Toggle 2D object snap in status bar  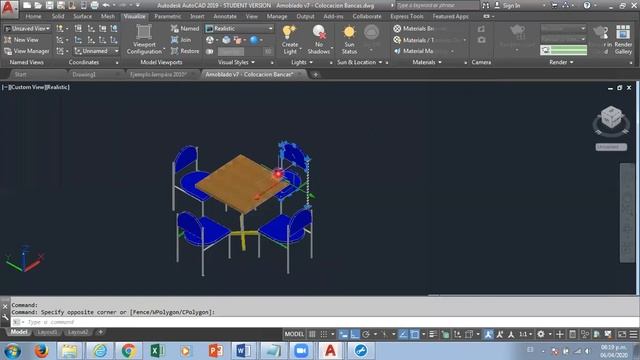pos(414,334)
